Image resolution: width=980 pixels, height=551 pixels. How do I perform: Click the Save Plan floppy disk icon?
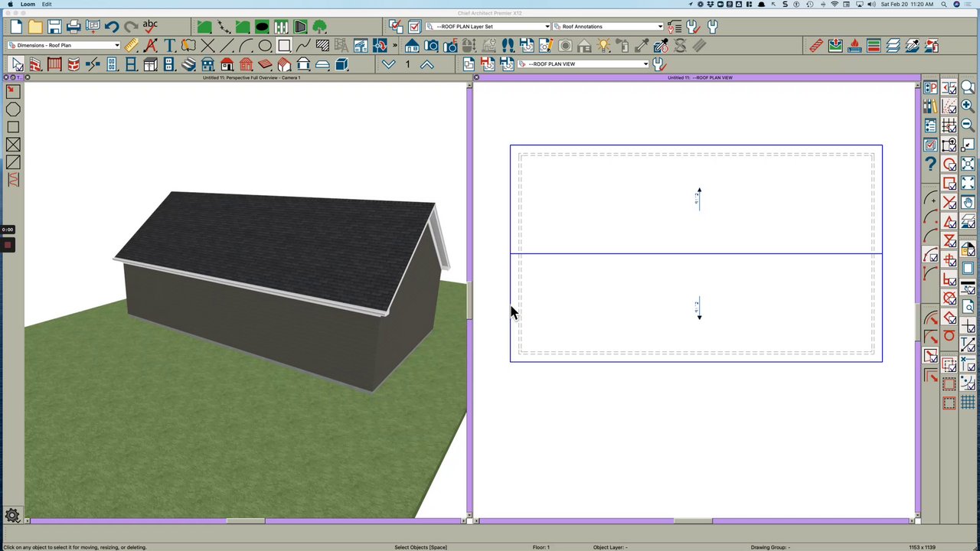click(54, 27)
